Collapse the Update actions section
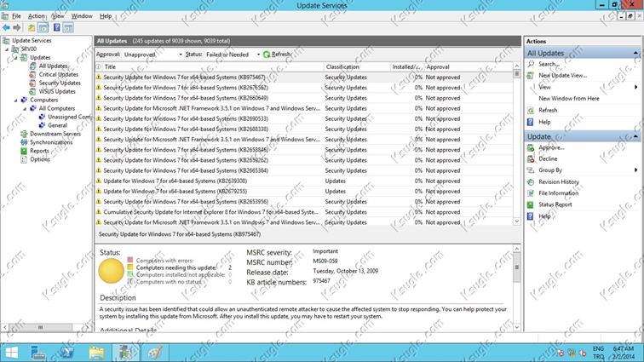Image resolution: width=644 pixels, height=362 pixels. [635, 136]
